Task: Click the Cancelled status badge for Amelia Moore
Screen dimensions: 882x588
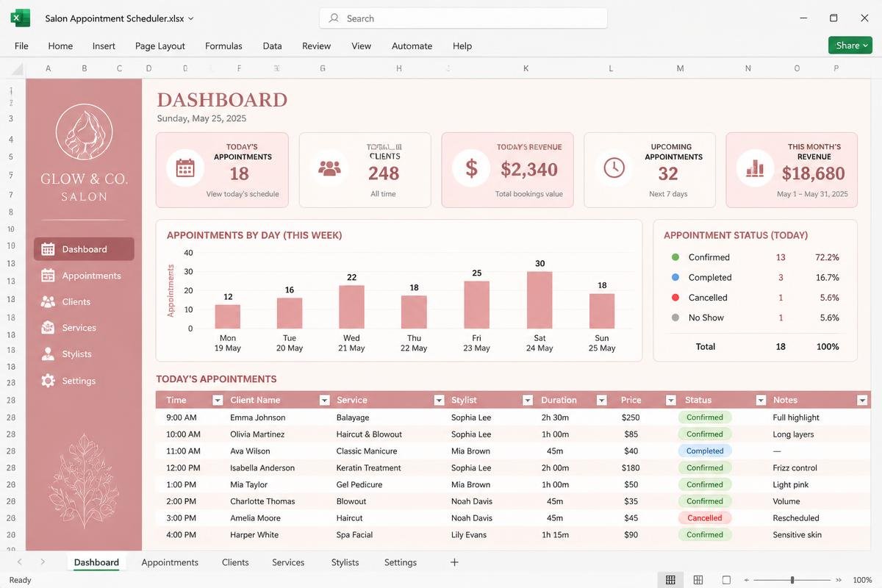Action: click(x=704, y=518)
